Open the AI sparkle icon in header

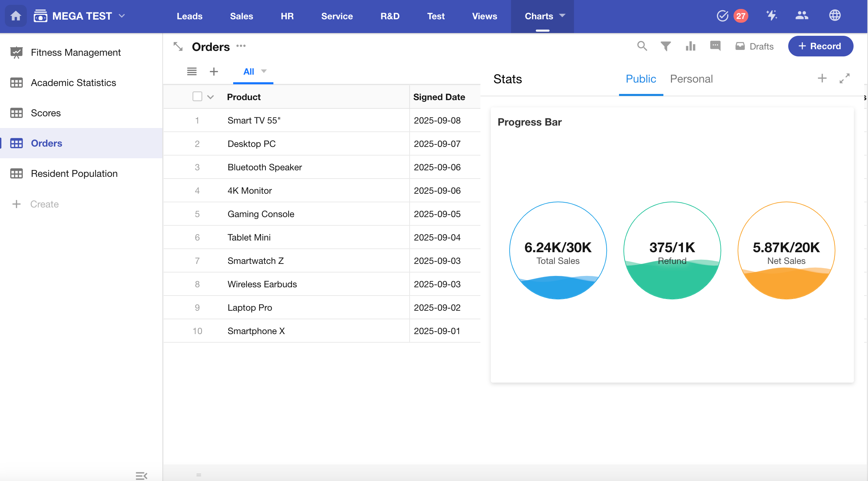771,16
